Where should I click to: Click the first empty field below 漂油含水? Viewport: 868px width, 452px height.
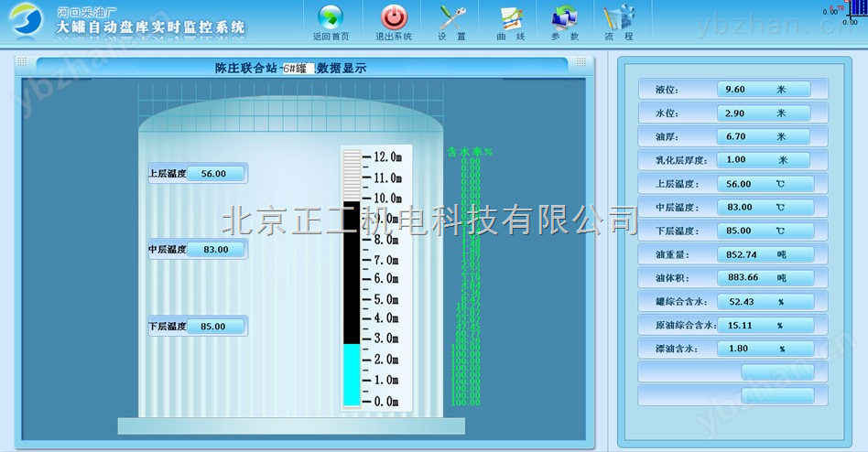tap(777, 371)
